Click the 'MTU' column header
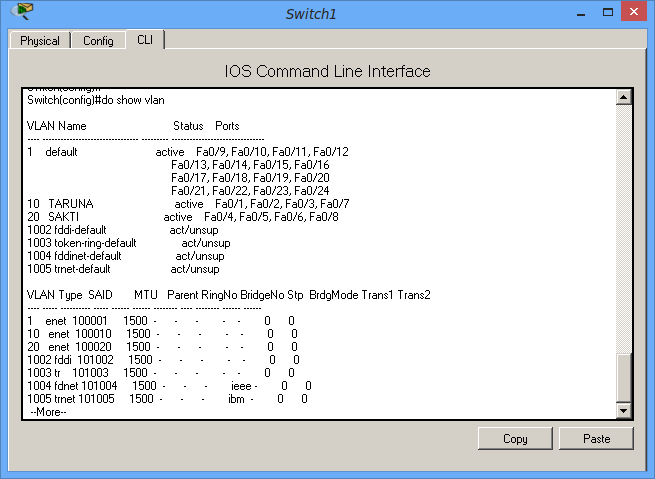This screenshot has width=655, height=479. (x=146, y=295)
